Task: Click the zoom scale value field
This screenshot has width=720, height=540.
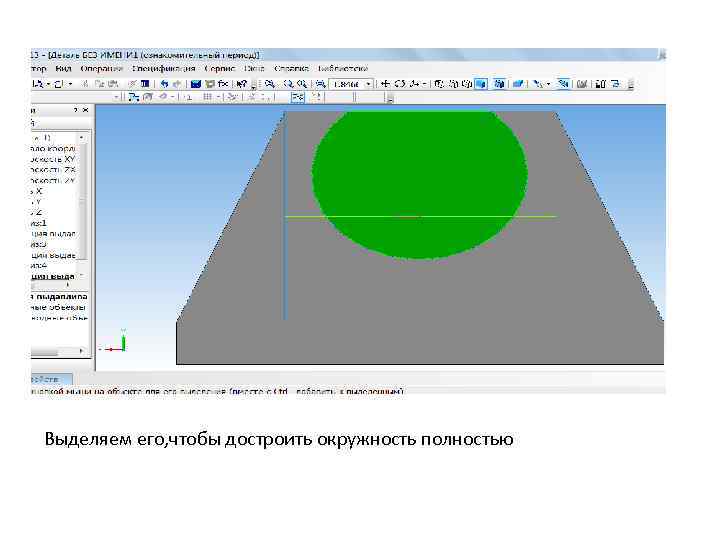Action: pos(347,84)
